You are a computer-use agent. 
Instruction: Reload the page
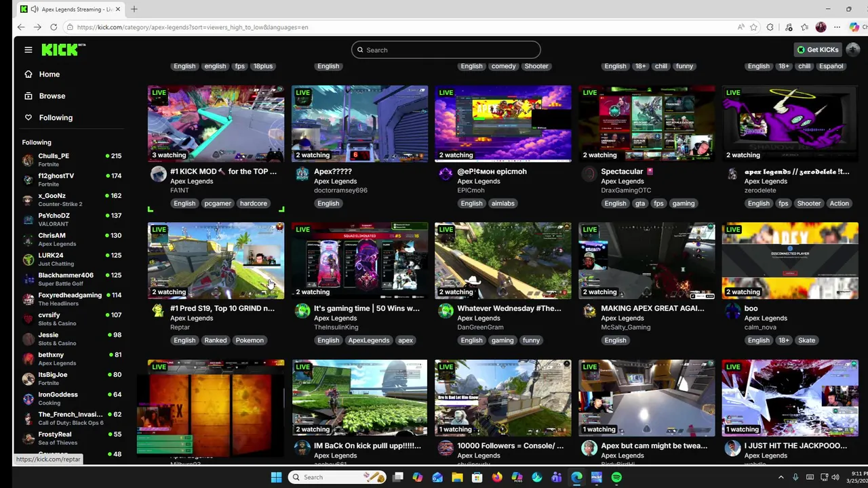54,27
